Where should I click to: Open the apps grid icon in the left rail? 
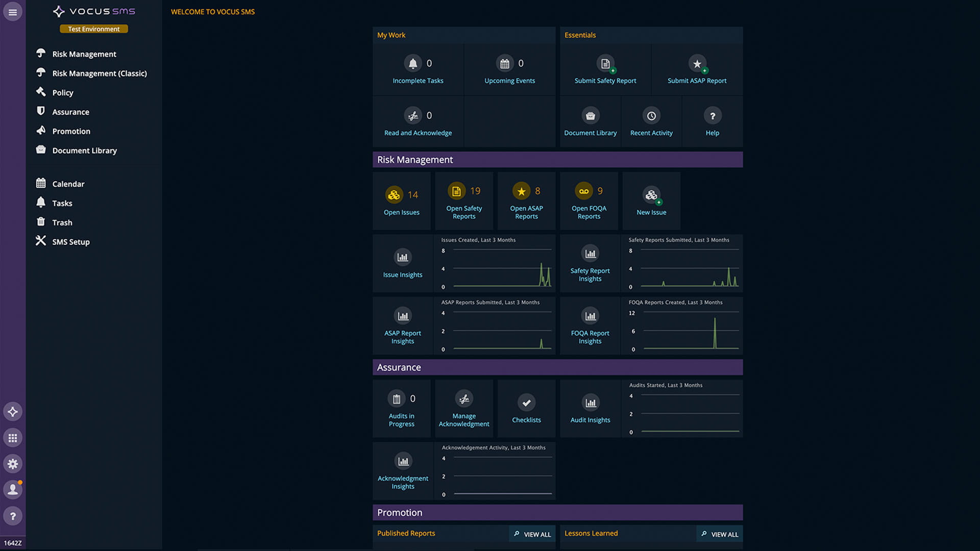(x=13, y=438)
